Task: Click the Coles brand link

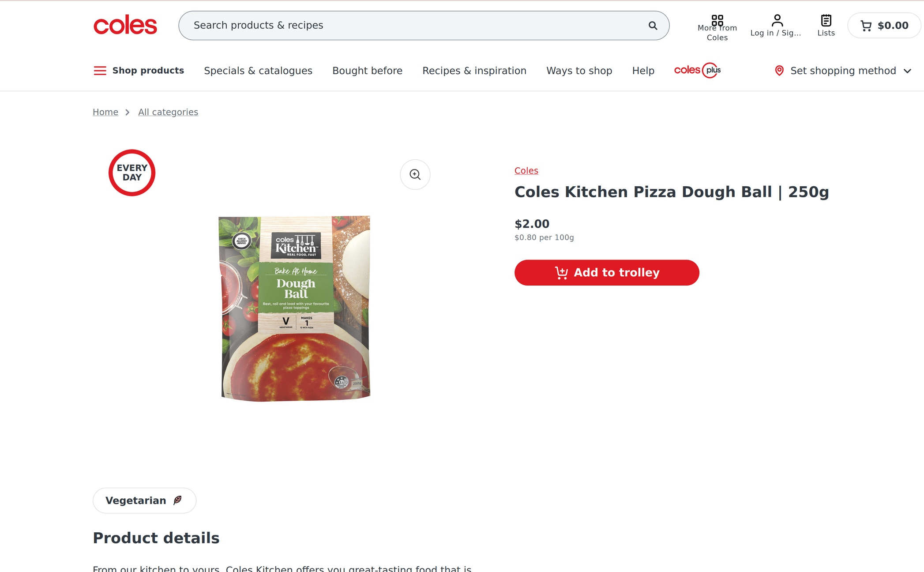Action: coord(526,171)
